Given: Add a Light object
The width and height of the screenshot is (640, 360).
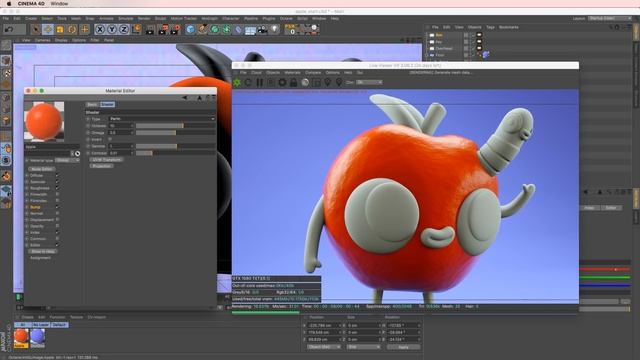Looking at the screenshot, I should pos(274,29).
